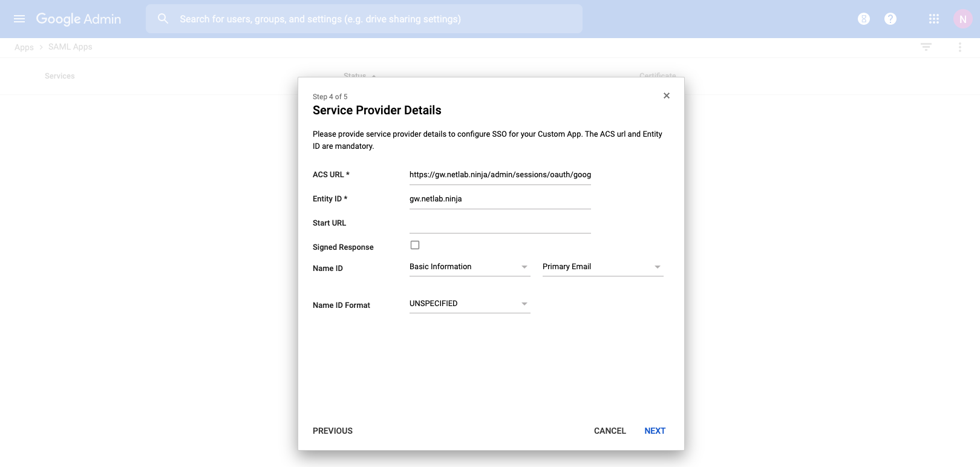Go to SAML Apps breadcrumb
Viewport: 980px width, 467px height.
70,47
